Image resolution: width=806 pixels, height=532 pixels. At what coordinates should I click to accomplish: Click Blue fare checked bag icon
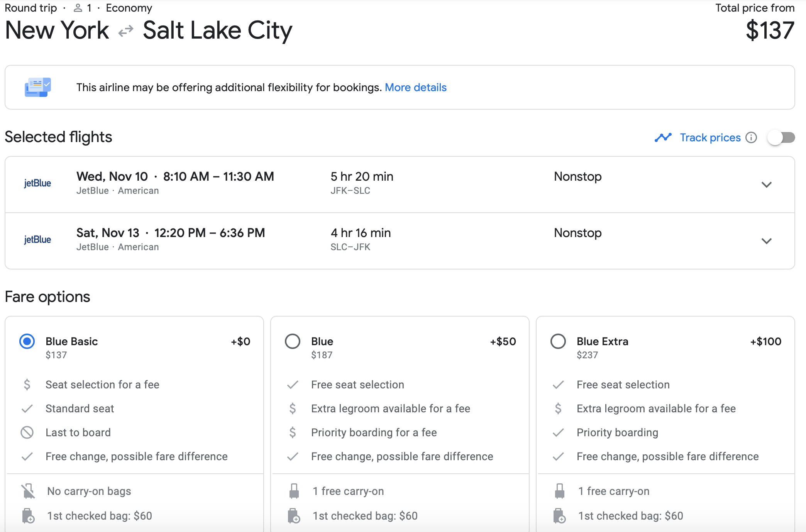coord(294,516)
